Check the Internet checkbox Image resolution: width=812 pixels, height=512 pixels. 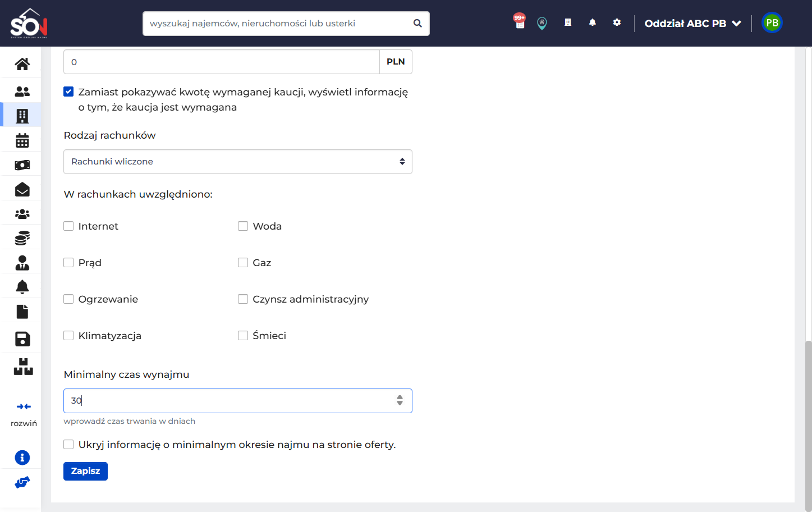click(68, 226)
